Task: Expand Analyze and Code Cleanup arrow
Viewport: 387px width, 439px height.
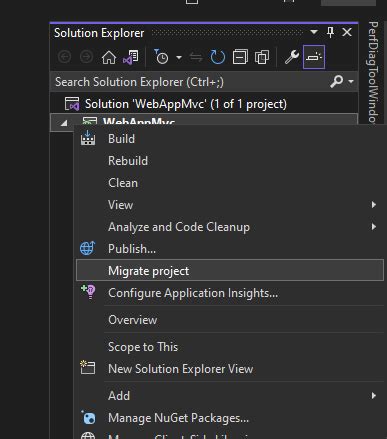Action: coord(374,227)
